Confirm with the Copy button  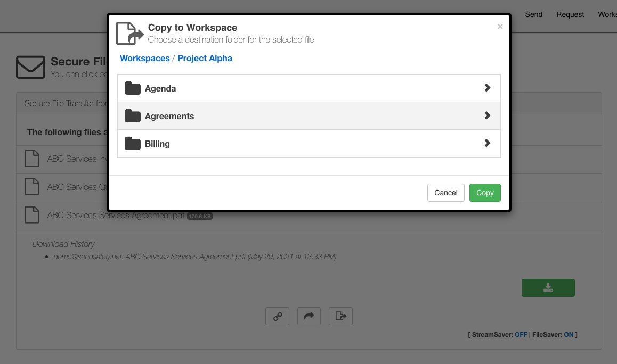click(x=485, y=193)
